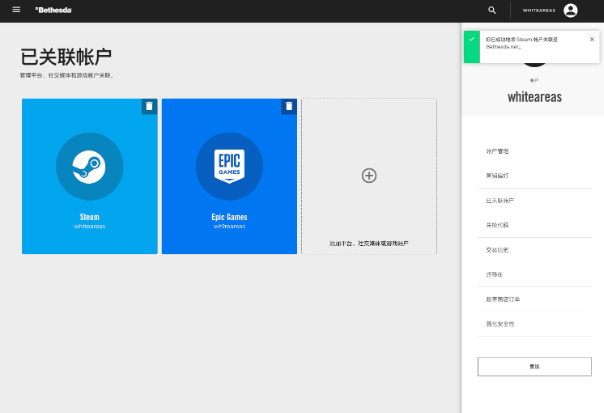Open 强化安全性 in the sidebar

point(534,324)
